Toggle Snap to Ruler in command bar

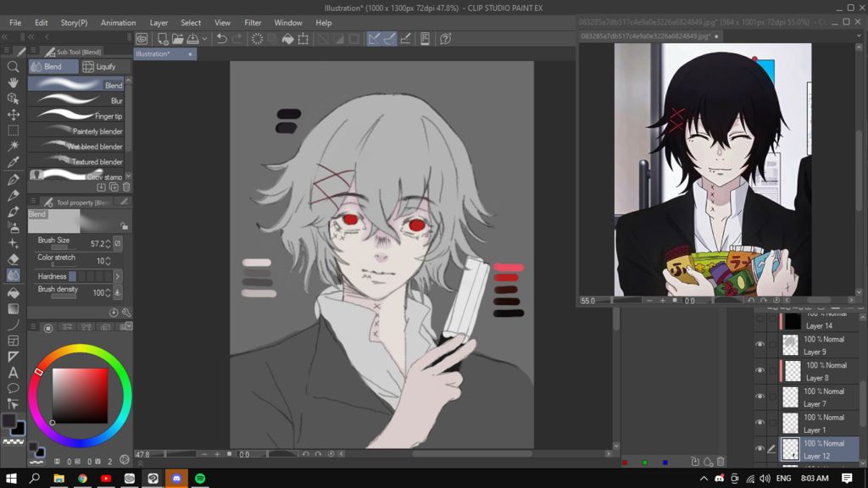click(374, 39)
